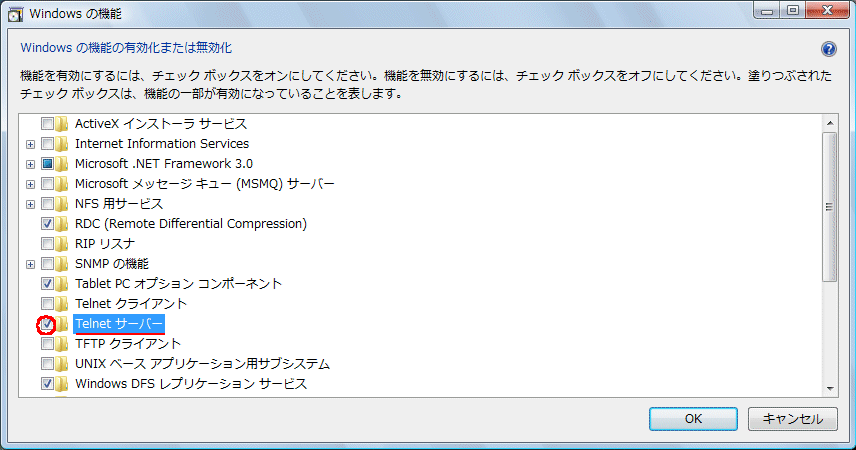Click the Windows Features title bar icon
The height and width of the screenshot is (450, 856).
pos(16,15)
